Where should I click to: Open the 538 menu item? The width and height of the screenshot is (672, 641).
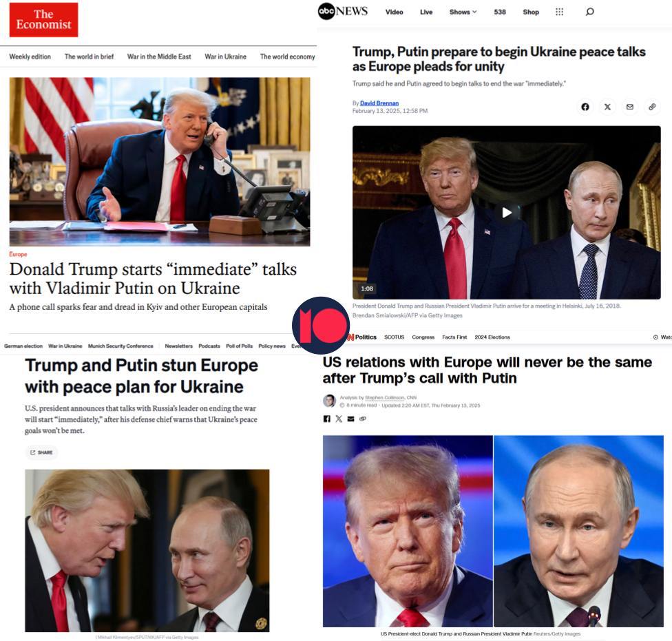point(500,12)
